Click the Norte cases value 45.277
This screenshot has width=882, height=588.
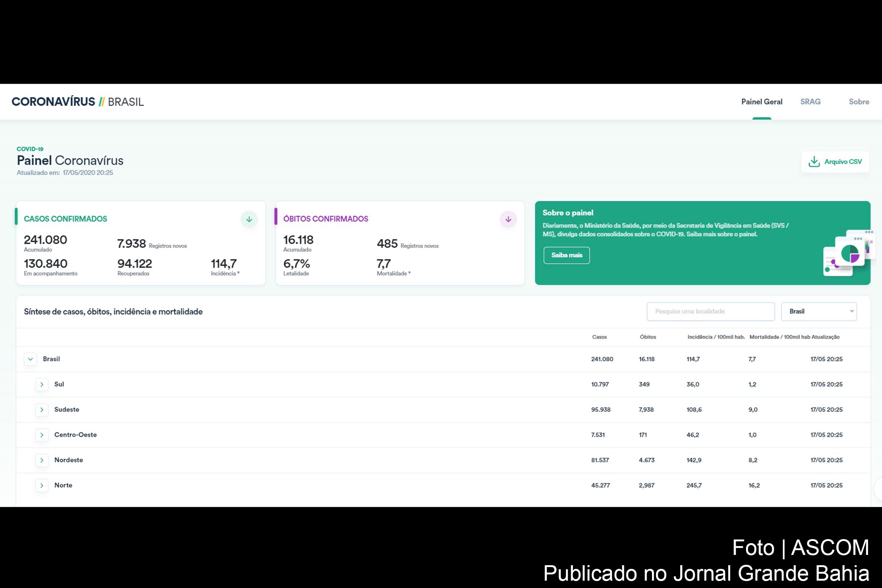(600, 485)
